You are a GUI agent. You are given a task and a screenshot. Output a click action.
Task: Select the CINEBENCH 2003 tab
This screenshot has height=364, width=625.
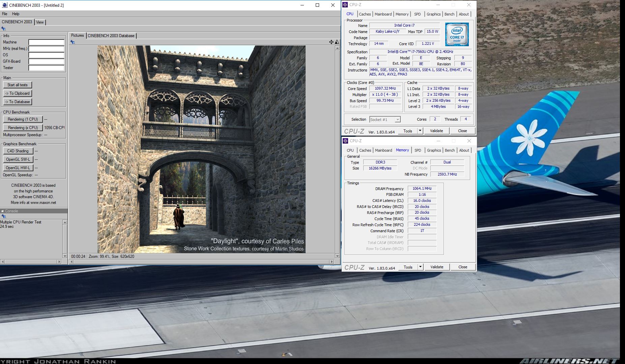[x=17, y=22]
